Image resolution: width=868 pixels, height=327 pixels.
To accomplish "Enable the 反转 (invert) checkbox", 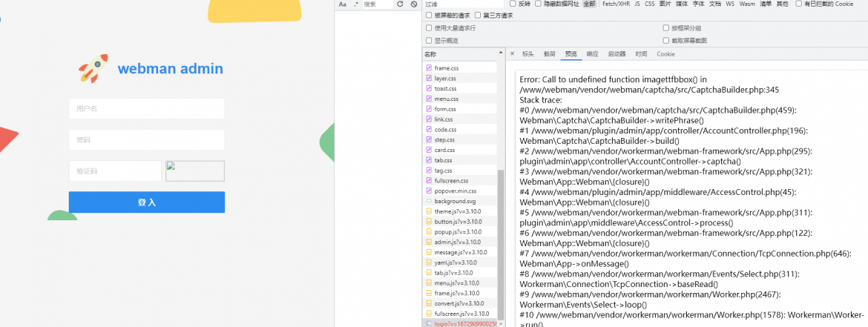I will pos(512,3).
